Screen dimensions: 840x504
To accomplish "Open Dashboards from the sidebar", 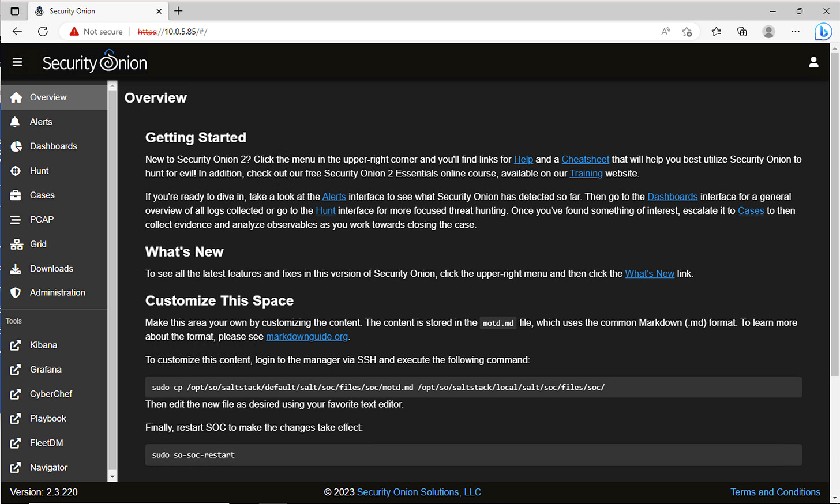I will [54, 146].
